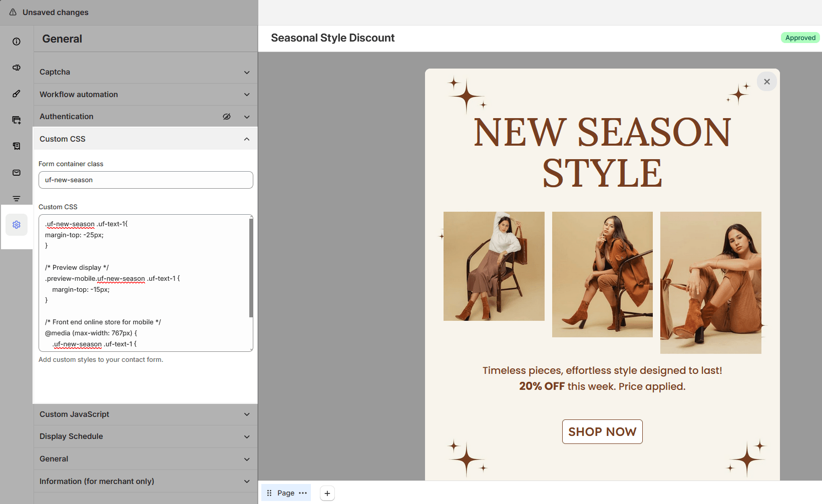Click the NEW SEASON STYLE heading
Image resolution: width=822 pixels, height=504 pixels.
(x=602, y=153)
